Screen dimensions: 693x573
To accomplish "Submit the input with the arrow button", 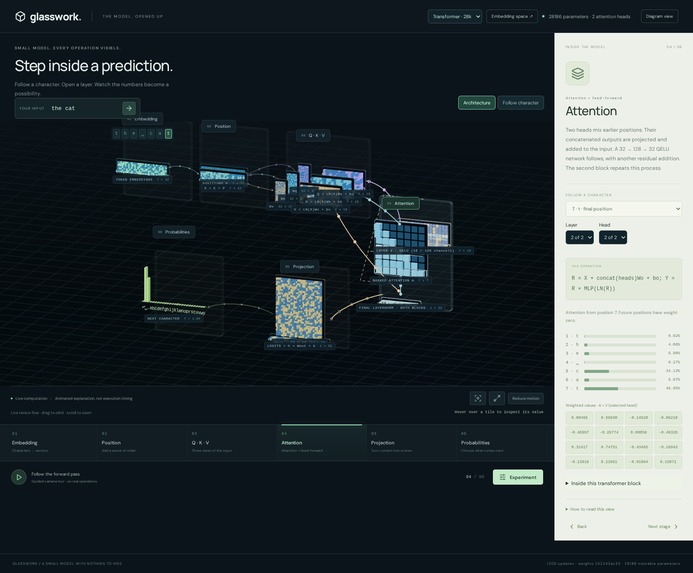I will 129,108.
